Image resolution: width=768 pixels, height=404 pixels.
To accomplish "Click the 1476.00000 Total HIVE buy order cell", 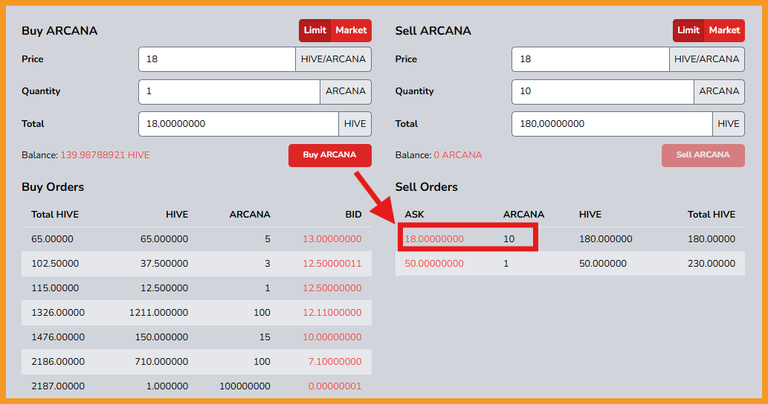I will 58,337.
